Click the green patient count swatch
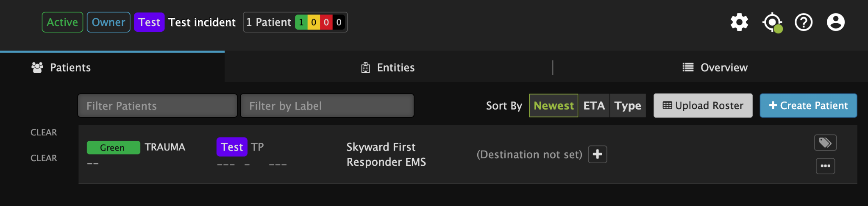Viewport: 868px width, 206px height. [301, 22]
